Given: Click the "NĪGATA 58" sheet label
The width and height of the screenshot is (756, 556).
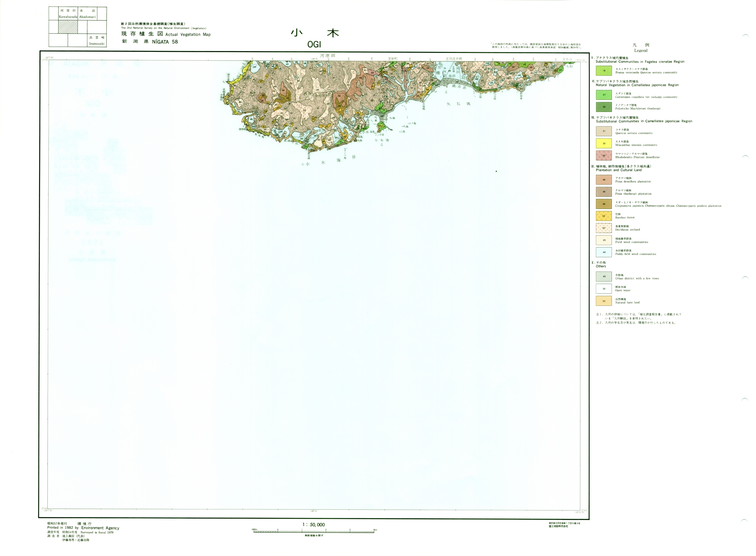Looking at the screenshot, I should [x=165, y=42].
